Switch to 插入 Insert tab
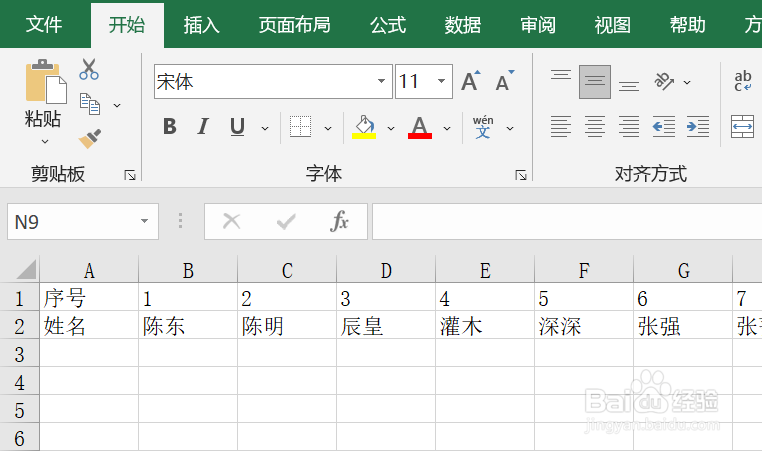The image size is (762, 451). (x=201, y=25)
